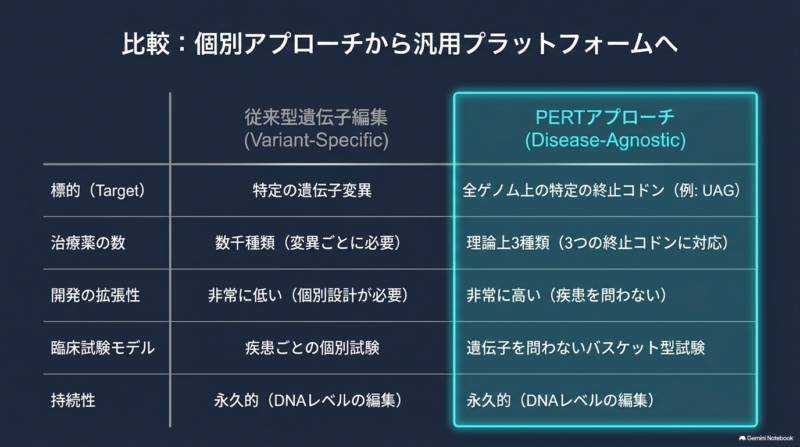Click the 数千種類（変異ごとに必要） cell
This screenshot has width=800, height=447.
(308, 242)
